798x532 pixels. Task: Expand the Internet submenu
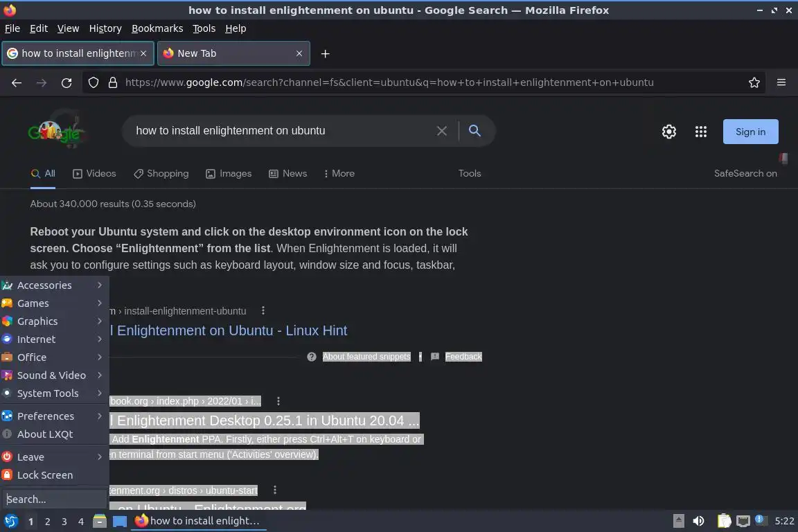55,339
